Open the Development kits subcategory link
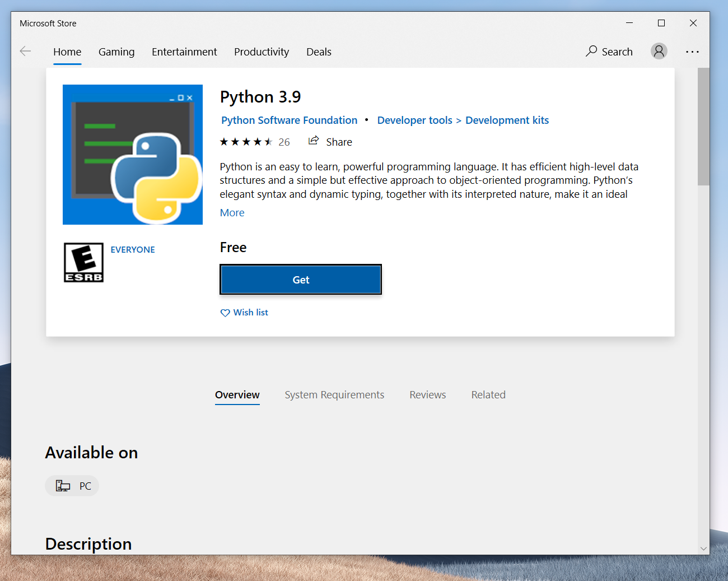Viewport: 728px width, 581px height. (x=507, y=120)
